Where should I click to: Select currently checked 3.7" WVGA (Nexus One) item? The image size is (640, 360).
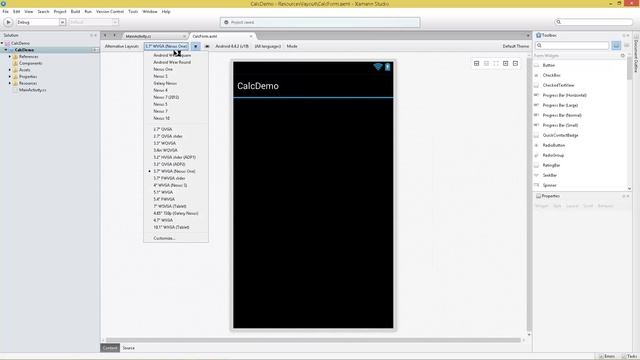(174, 171)
